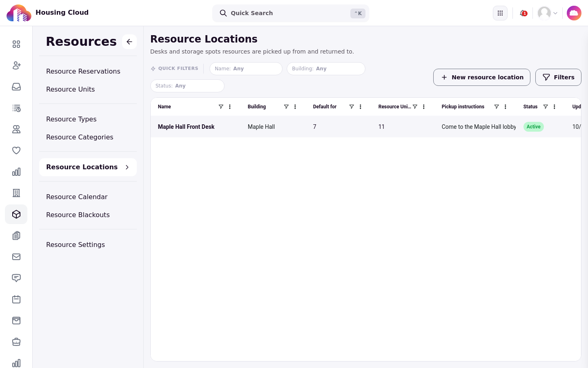This screenshot has height=368, width=588.
Task: Click the Quick Search field
Action: (x=291, y=13)
